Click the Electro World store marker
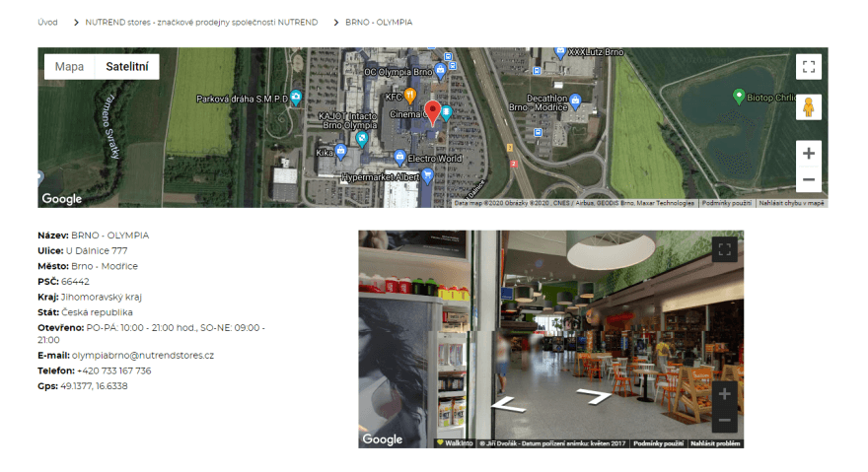Screen dimensions: 868x472 [399, 158]
